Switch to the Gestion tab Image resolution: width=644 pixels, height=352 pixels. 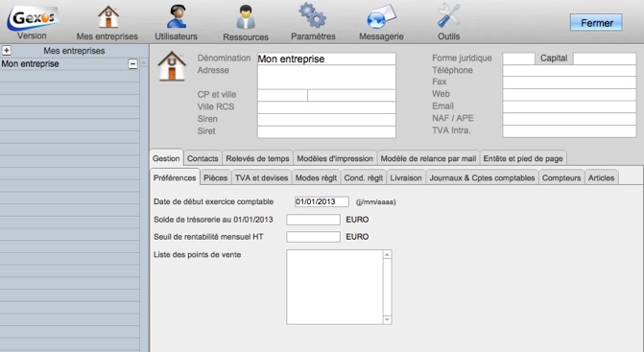166,158
